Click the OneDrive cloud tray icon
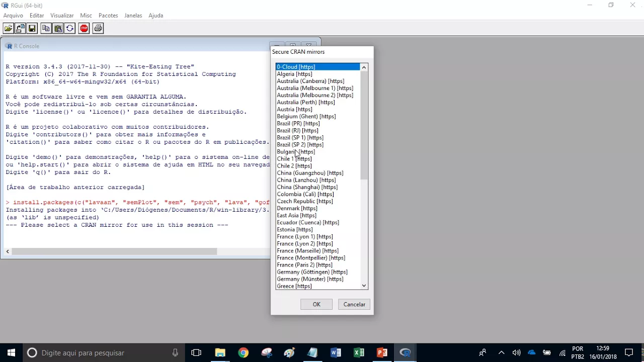This screenshot has width=644, height=362. (532, 352)
